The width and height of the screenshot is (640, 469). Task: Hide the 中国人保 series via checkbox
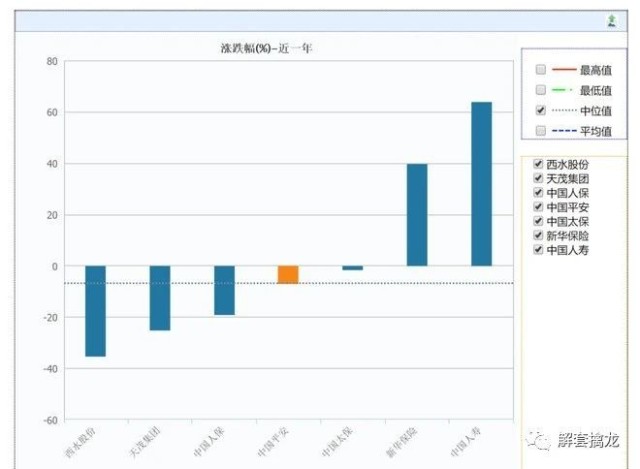(x=538, y=192)
